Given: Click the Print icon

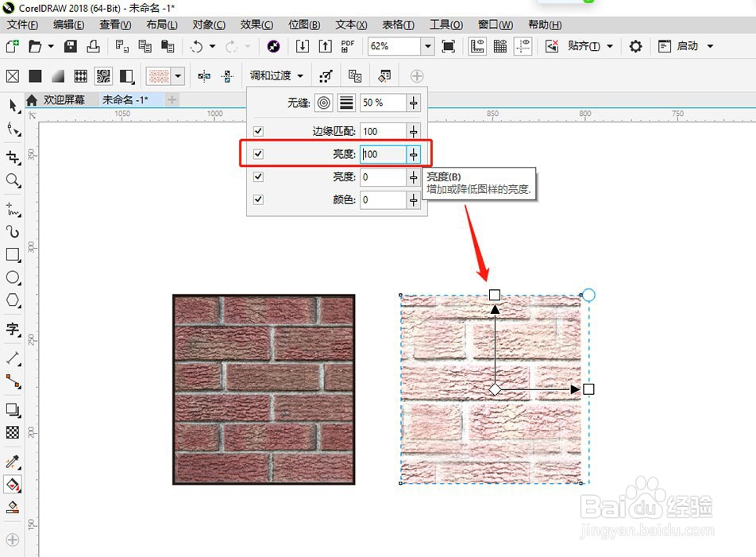Looking at the screenshot, I should pyautogui.click(x=93, y=46).
